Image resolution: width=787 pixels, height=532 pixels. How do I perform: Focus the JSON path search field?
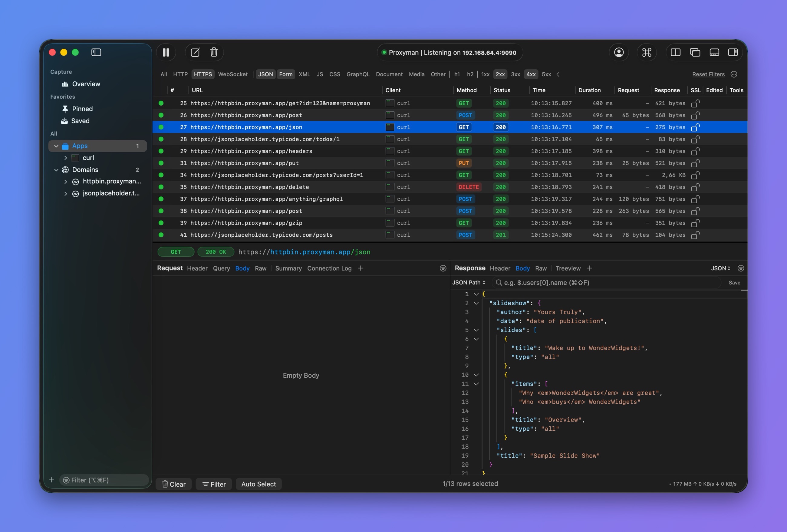click(606, 282)
